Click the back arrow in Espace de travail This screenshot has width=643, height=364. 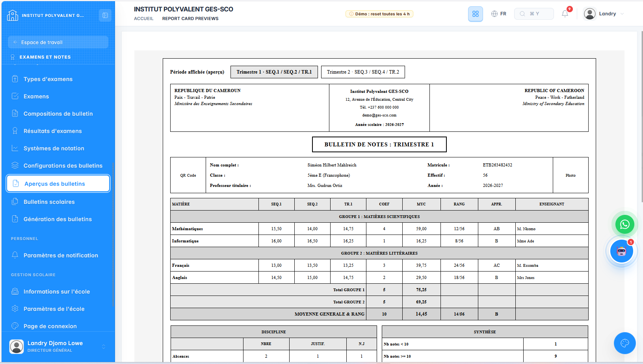coord(15,42)
